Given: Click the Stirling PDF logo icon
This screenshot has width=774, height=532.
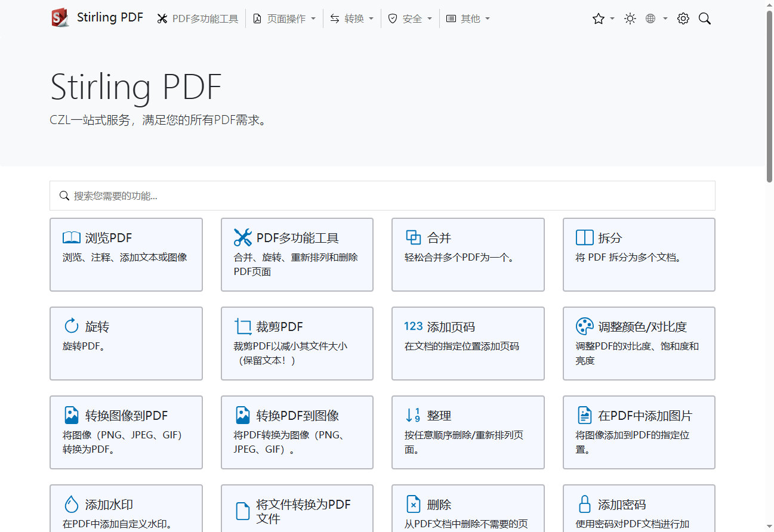Looking at the screenshot, I should [60, 18].
